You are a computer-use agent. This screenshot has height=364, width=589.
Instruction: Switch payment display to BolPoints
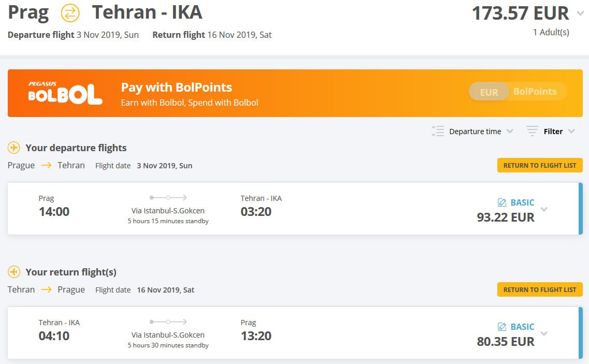coord(535,91)
